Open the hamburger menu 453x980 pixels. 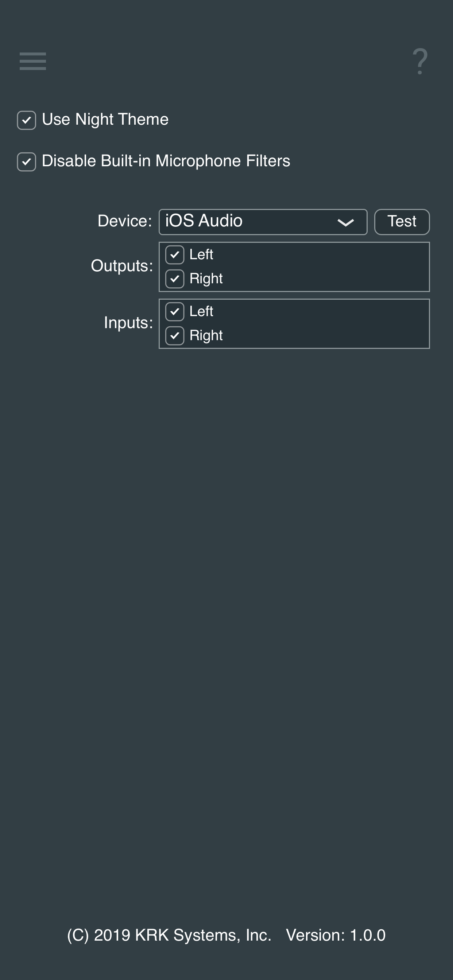click(33, 61)
